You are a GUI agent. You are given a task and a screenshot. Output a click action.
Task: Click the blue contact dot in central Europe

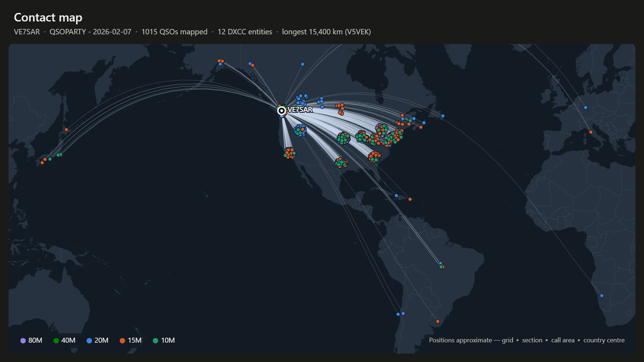(x=585, y=107)
